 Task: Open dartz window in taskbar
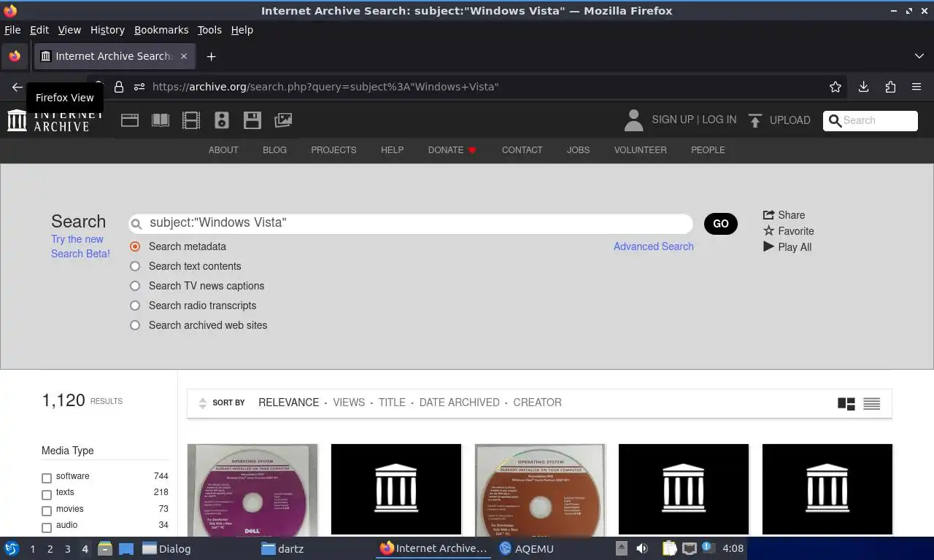(282, 548)
